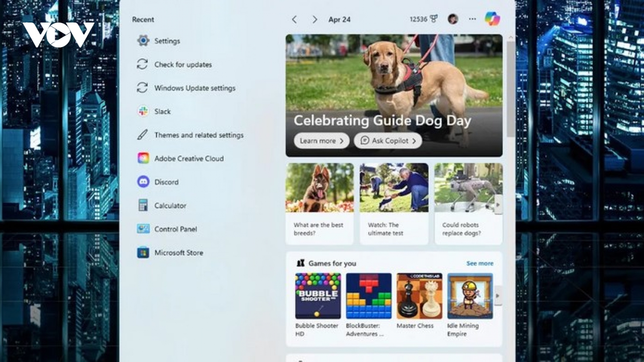Image resolution: width=644 pixels, height=362 pixels.
Task: Go to next day with forward arrow
Action: pos(315,19)
